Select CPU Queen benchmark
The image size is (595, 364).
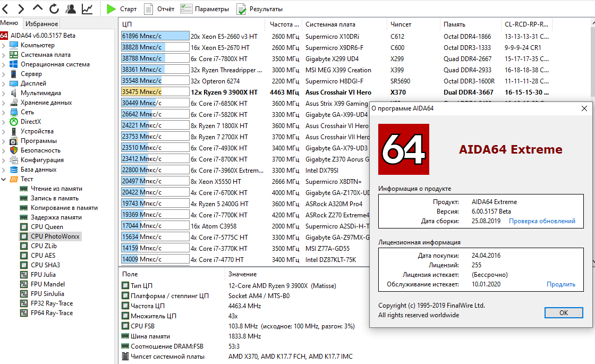click(47, 226)
